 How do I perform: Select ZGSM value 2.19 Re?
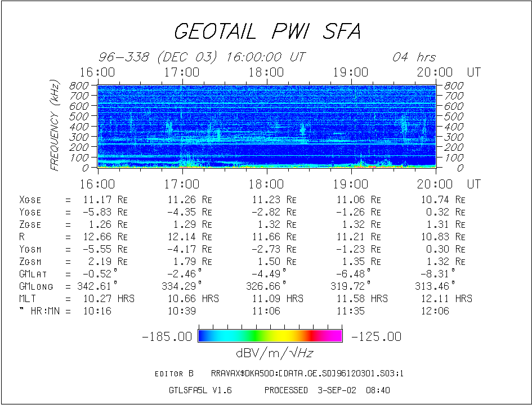108,262
